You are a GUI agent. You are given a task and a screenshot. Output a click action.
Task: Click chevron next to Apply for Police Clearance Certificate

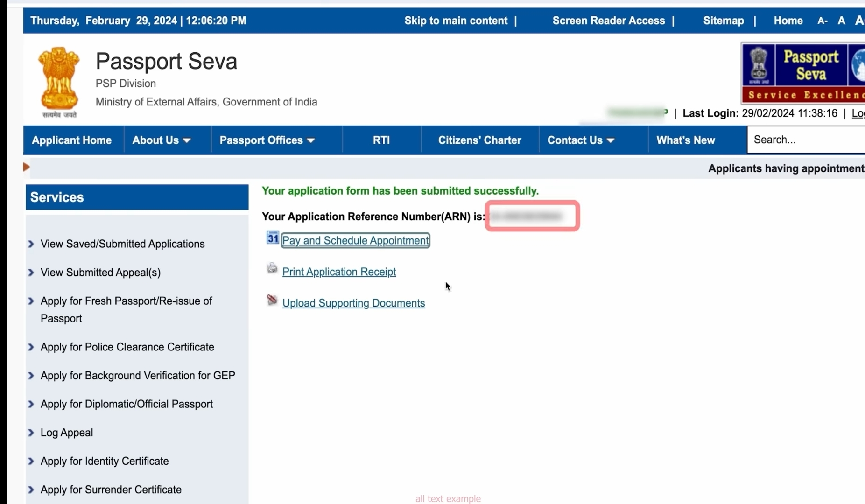coord(31,347)
